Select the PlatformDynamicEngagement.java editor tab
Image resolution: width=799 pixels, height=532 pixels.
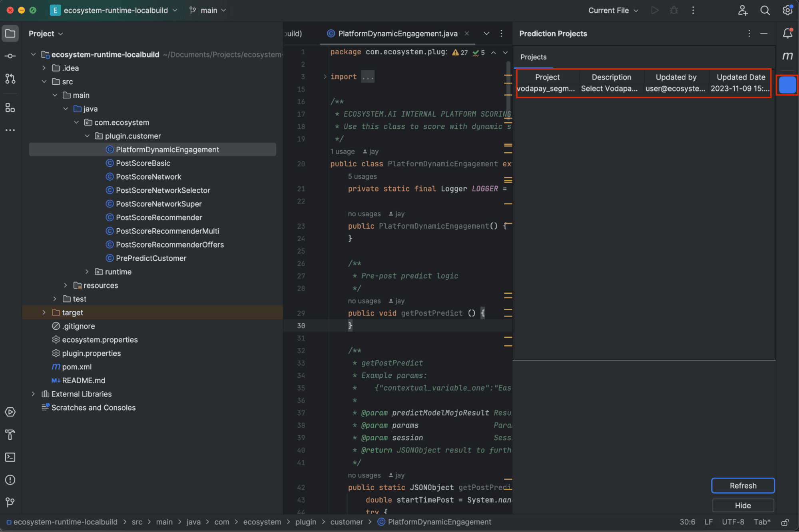pyautogui.click(x=396, y=34)
